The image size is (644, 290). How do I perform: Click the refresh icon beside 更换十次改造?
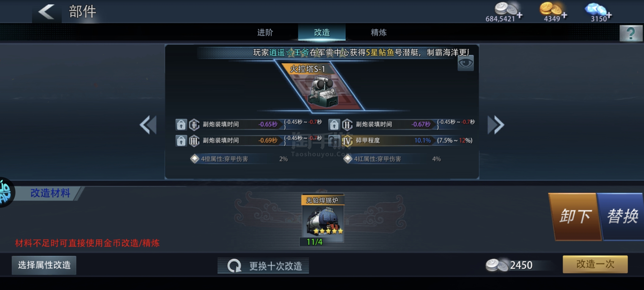pos(234,266)
